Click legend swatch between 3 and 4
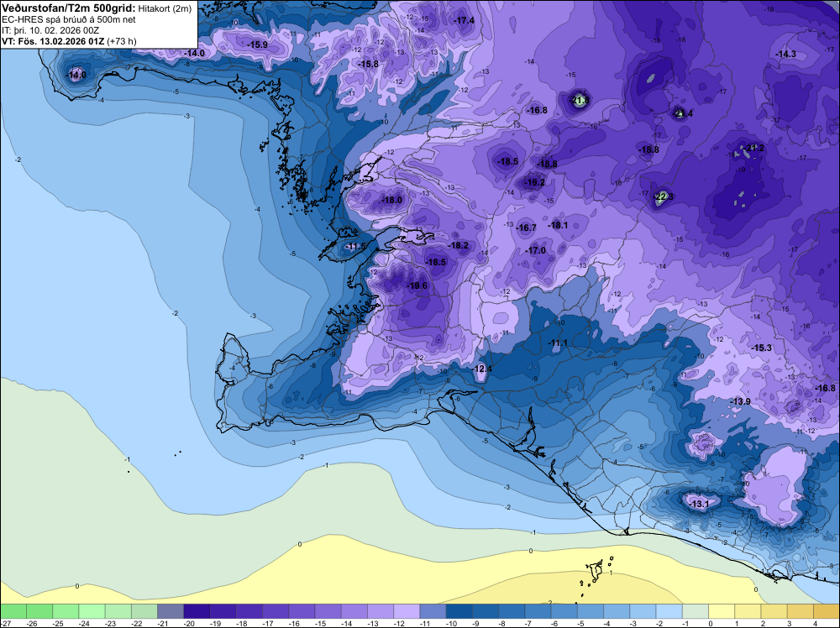 pyautogui.click(x=801, y=611)
